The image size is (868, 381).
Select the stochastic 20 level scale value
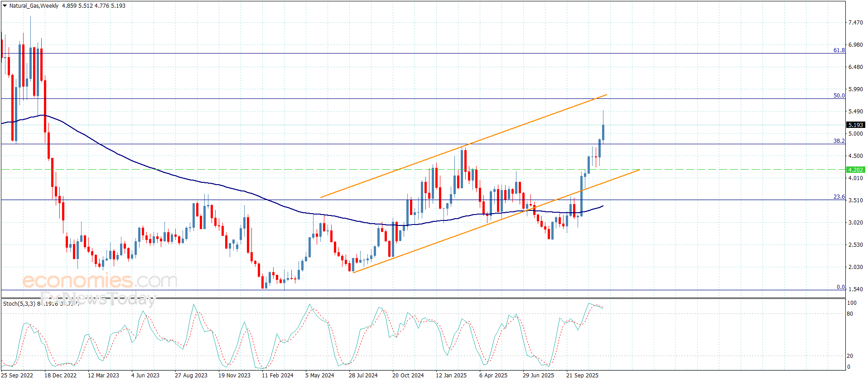click(850, 356)
